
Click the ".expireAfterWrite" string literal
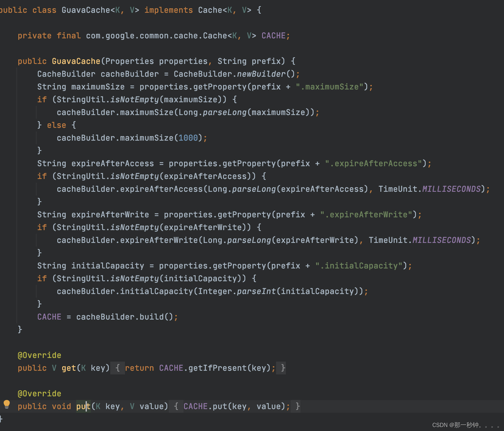pos(366,215)
